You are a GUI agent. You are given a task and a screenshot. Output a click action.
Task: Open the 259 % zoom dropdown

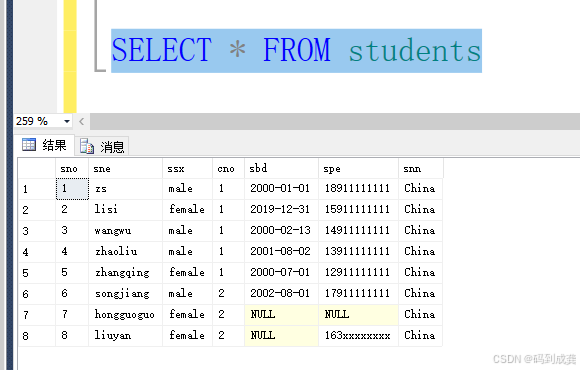67,121
